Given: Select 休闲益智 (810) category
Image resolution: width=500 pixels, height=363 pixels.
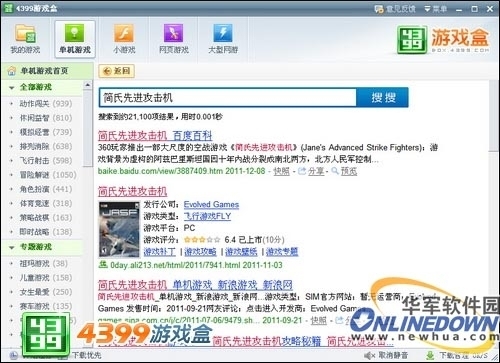Looking at the screenshot, I should [x=46, y=118].
